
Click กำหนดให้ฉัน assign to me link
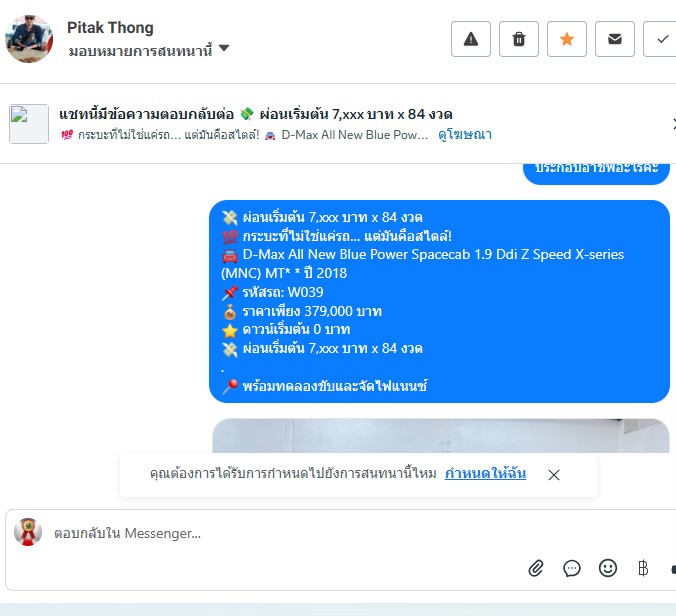point(485,473)
